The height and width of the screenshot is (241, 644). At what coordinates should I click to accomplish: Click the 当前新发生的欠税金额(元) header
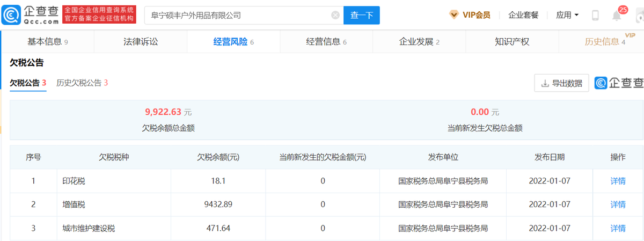click(323, 157)
